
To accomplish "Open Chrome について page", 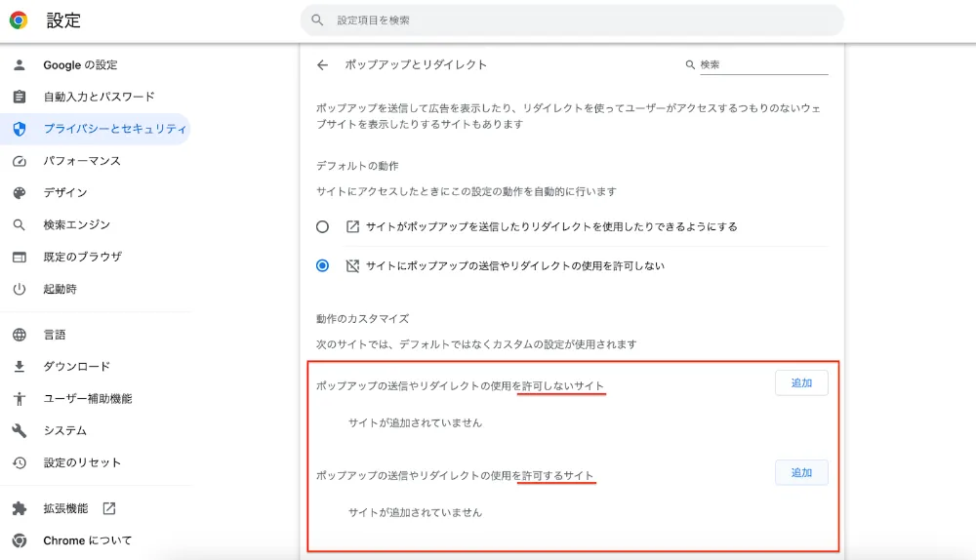I will coord(87,540).
